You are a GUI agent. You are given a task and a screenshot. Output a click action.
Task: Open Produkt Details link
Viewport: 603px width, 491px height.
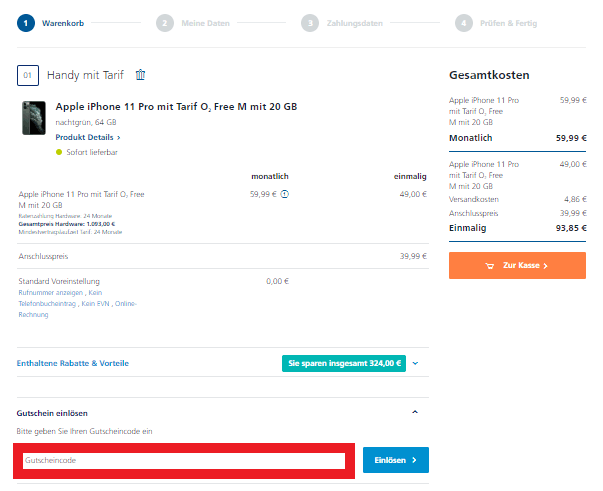[88, 137]
